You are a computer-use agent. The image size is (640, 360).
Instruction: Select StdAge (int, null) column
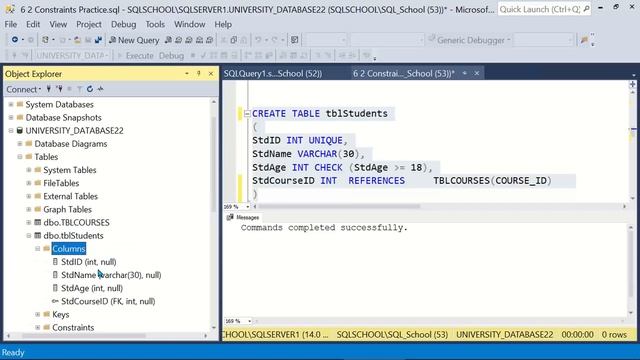tap(92, 288)
